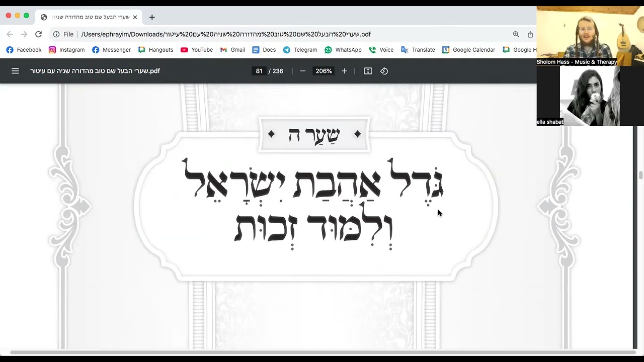Click the 206% zoom level field
Screen dimensions: 644x362
click(324, 71)
